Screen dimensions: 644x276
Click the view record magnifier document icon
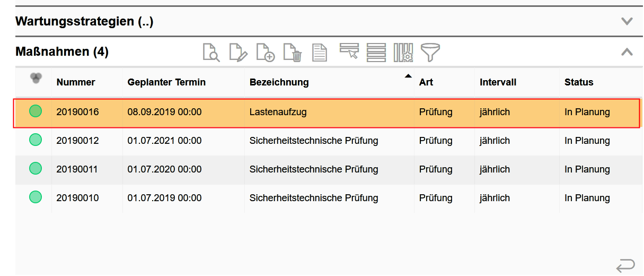coord(211,52)
